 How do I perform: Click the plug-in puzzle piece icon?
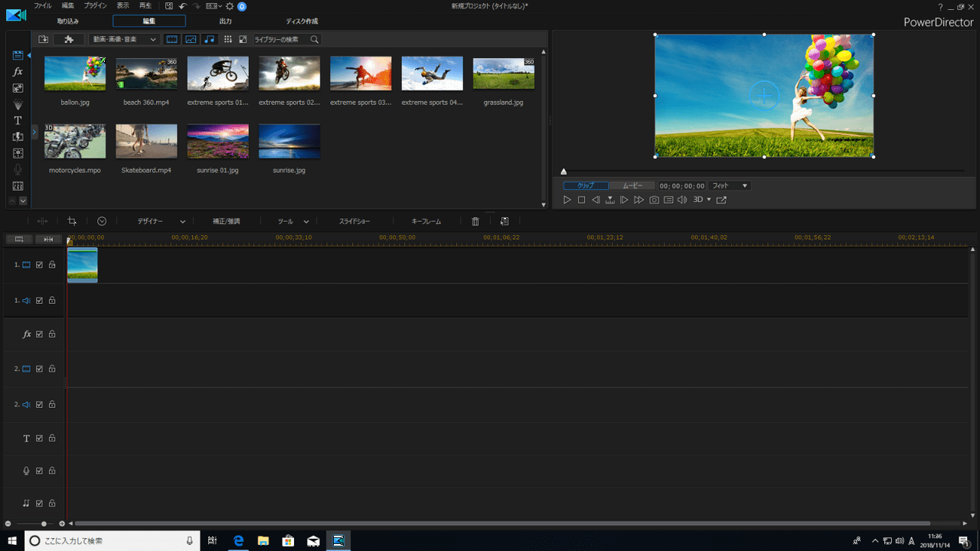point(69,39)
